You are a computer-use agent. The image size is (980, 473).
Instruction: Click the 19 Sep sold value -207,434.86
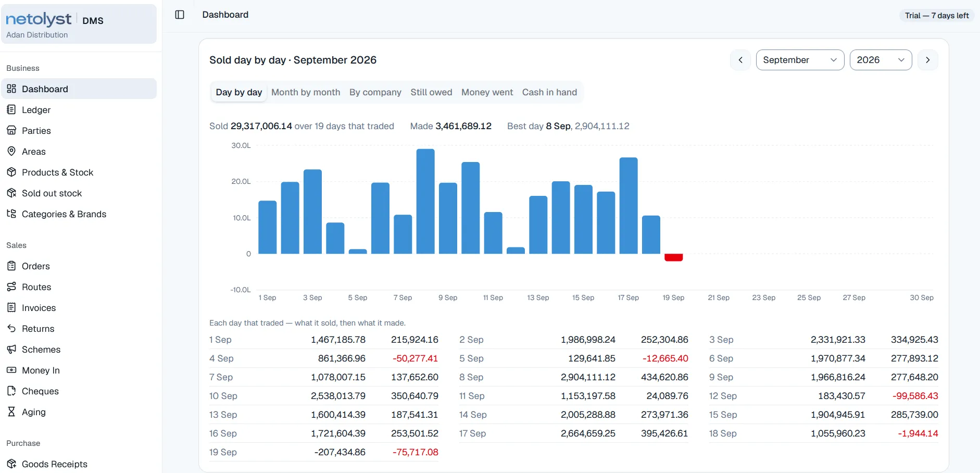coord(340,452)
